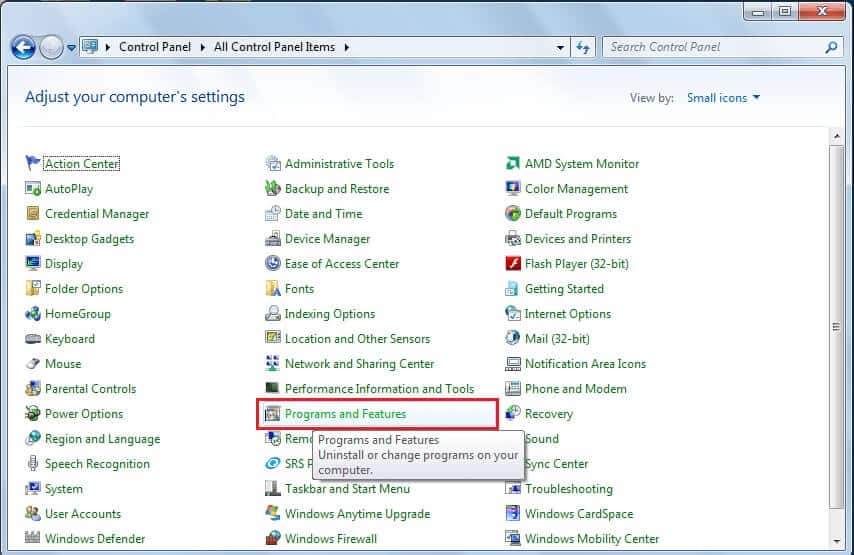The height and width of the screenshot is (555, 854).
Task: Click the Region and Language globe icon
Action: pyautogui.click(x=33, y=438)
